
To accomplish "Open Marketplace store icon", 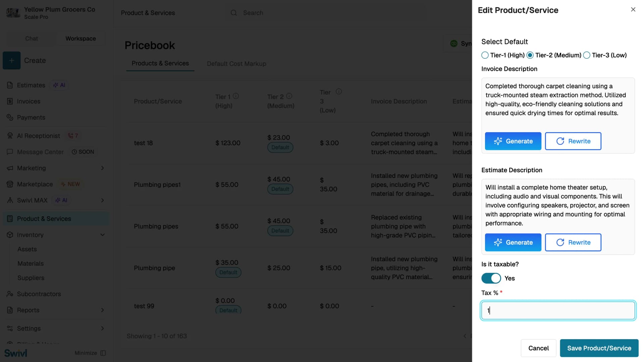I will pos(10,184).
